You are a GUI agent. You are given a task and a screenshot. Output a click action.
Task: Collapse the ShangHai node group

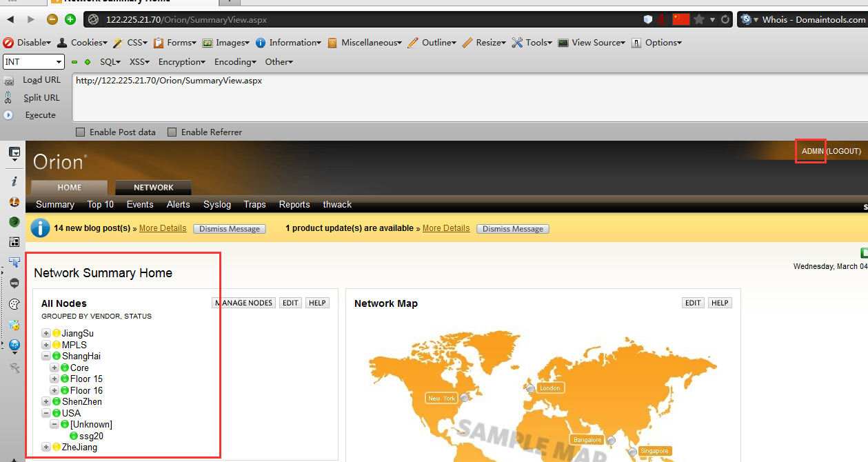(x=46, y=356)
